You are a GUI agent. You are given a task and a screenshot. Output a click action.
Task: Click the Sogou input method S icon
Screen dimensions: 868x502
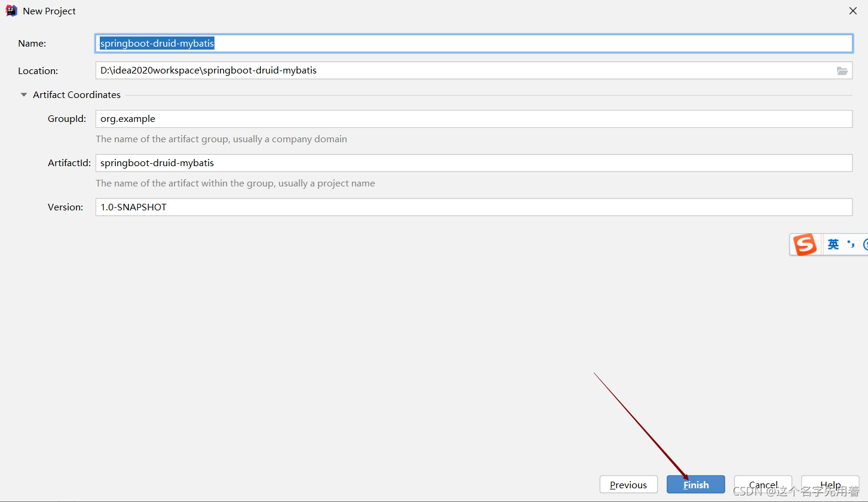805,244
